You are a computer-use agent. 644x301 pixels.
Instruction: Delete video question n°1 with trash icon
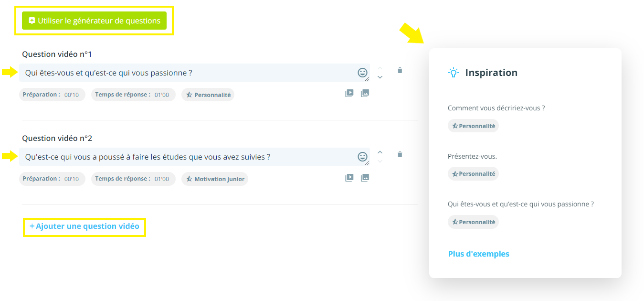tap(400, 70)
